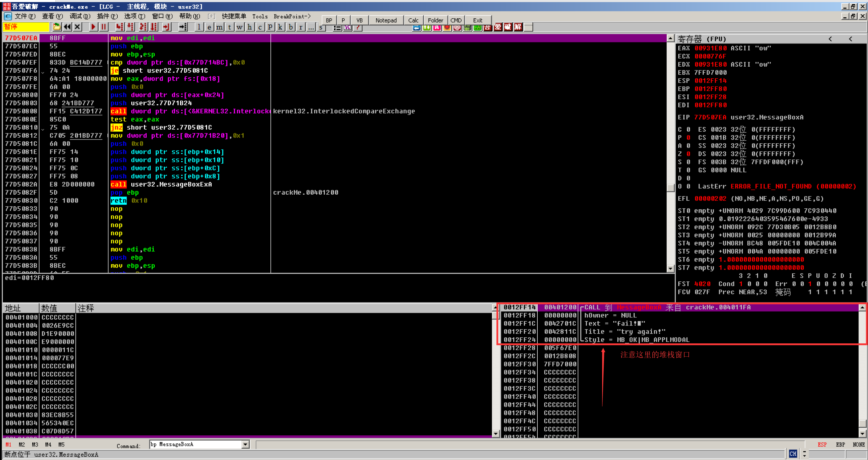The height and width of the screenshot is (460, 868).
Task: Select stack row Text = "fail!"
Action: point(615,323)
